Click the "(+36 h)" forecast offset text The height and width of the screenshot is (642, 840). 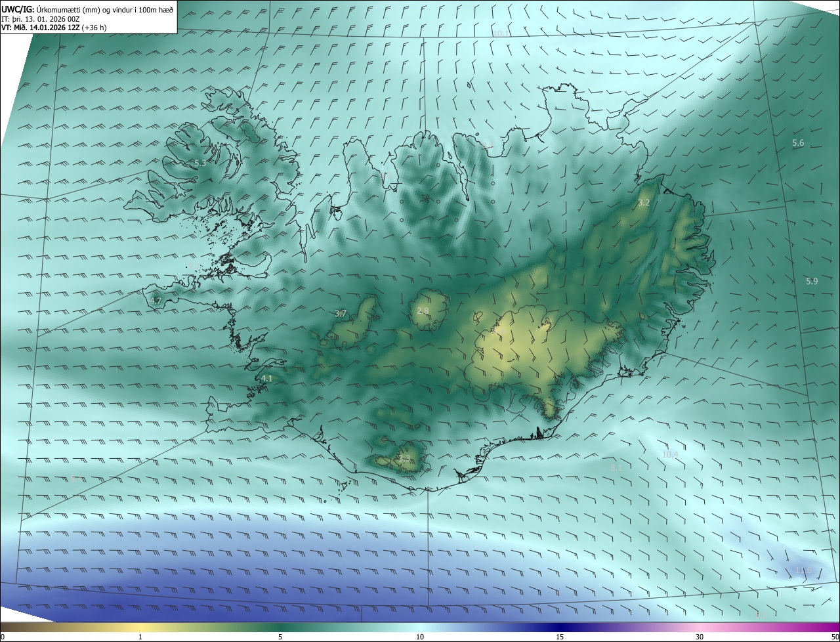(94, 28)
